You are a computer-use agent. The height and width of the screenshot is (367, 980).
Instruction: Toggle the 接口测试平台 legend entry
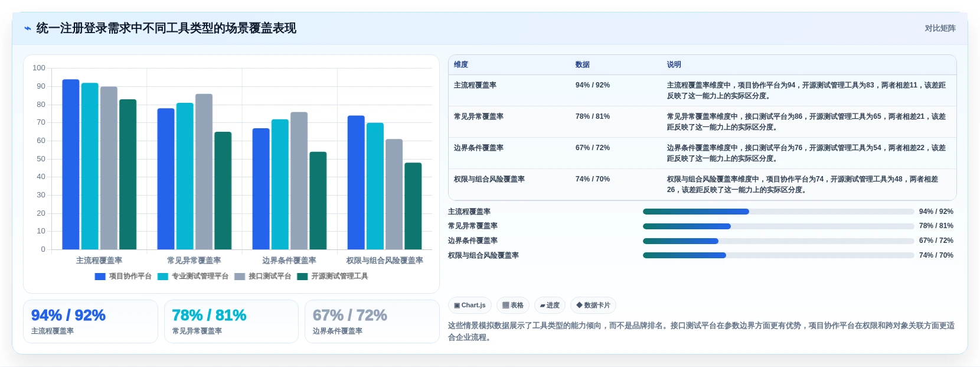pyautogui.click(x=263, y=276)
